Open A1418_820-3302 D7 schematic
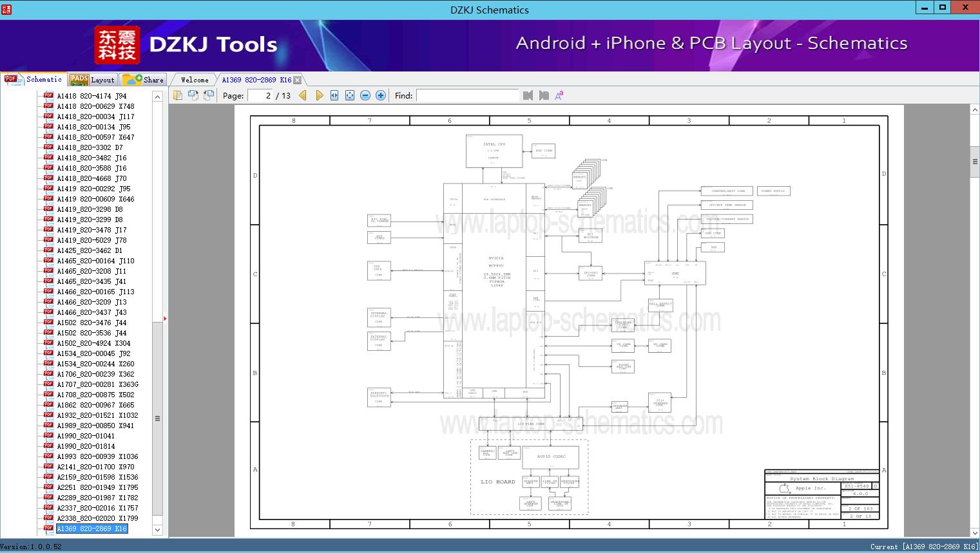Screen dimensions: 980x553 coord(90,147)
